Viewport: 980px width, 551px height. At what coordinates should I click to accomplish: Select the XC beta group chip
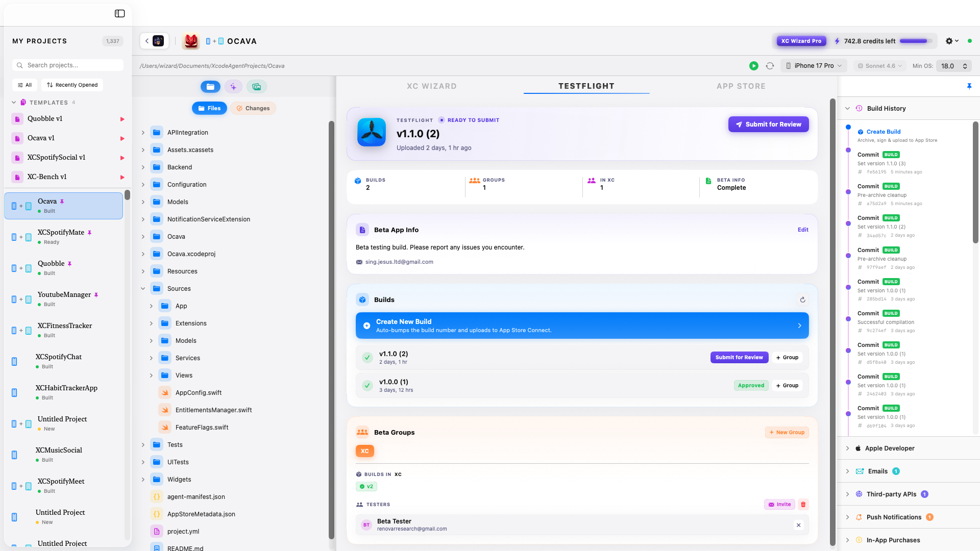pyautogui.click(x=365, y=451)
